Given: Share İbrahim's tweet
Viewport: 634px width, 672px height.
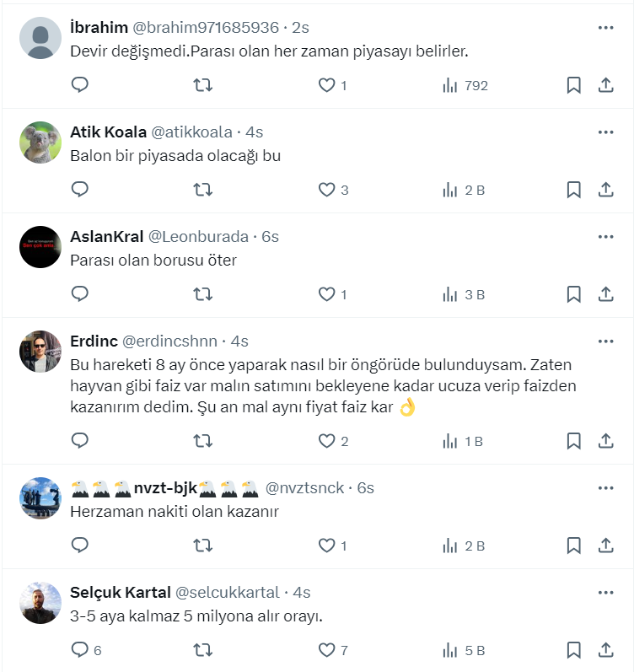Looking at the screenshot, I should [x=605, y=85].
